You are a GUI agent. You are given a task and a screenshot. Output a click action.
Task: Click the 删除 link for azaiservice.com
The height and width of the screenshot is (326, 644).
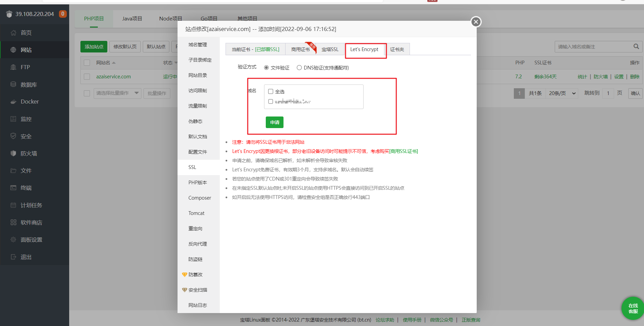click(635, 77)
